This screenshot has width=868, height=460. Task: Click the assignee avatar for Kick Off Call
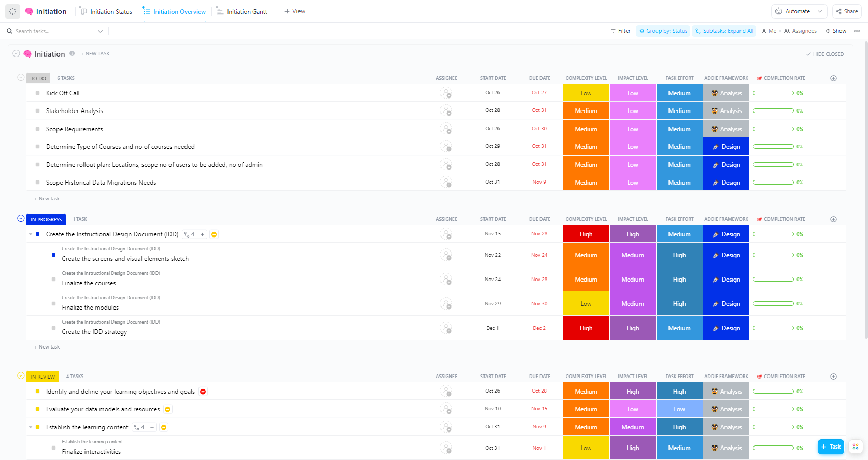coord(446,93)
